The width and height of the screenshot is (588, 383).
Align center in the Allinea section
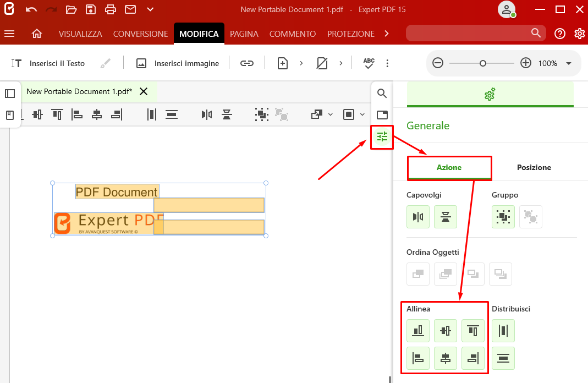click(x=446, y=358)
